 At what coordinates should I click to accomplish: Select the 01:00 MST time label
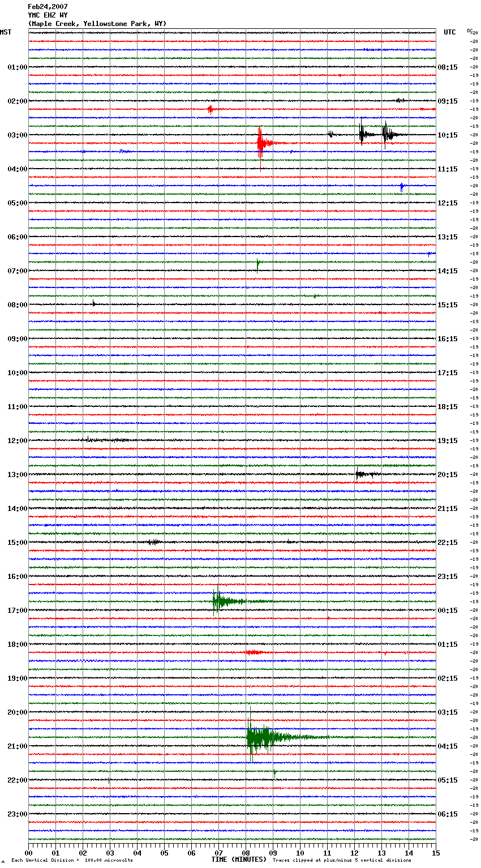[18, 67]
